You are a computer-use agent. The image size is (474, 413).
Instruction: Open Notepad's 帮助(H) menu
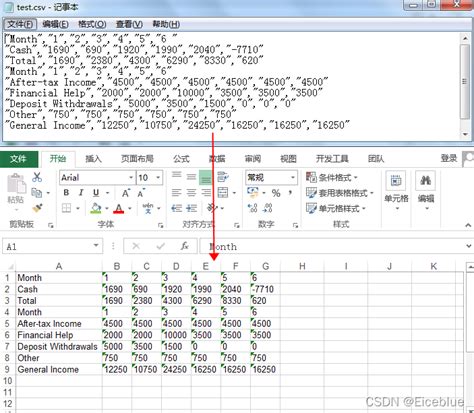166,24
